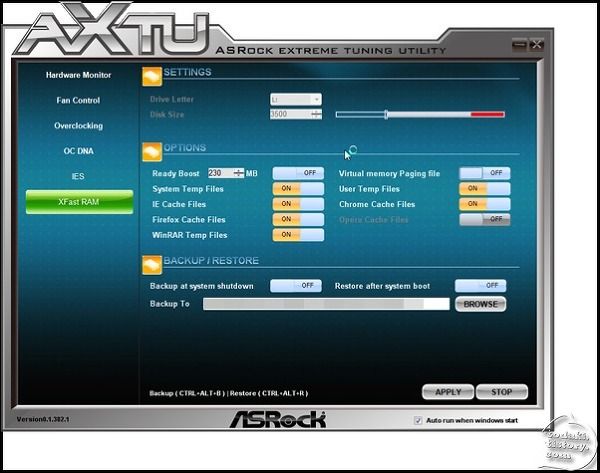Toggle Opera Cache Files switch
The width and height of the screenshot is (600, 473).
click(x=484, y=219)
